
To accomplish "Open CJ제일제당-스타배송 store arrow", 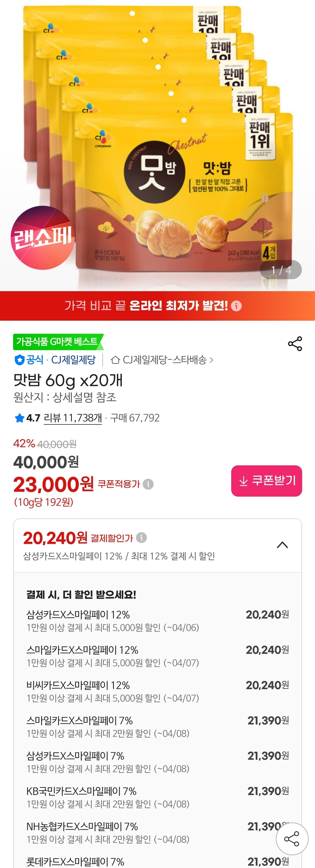I will coord(211,360).
